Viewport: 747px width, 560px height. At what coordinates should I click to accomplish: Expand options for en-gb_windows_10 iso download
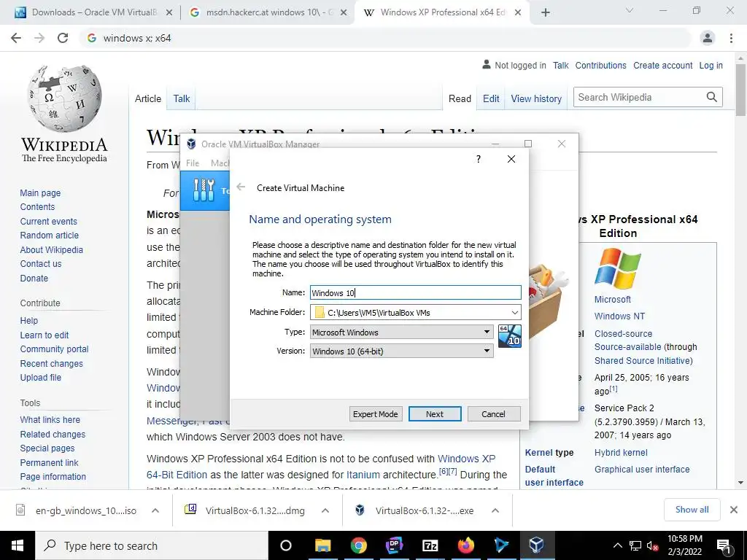(x=155, y=510)
